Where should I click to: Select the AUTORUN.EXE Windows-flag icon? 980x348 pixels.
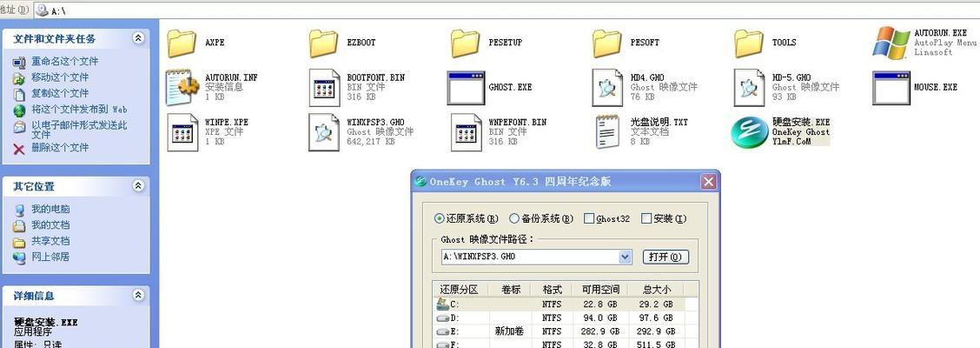pyautogui.click(x=891, y=43)
